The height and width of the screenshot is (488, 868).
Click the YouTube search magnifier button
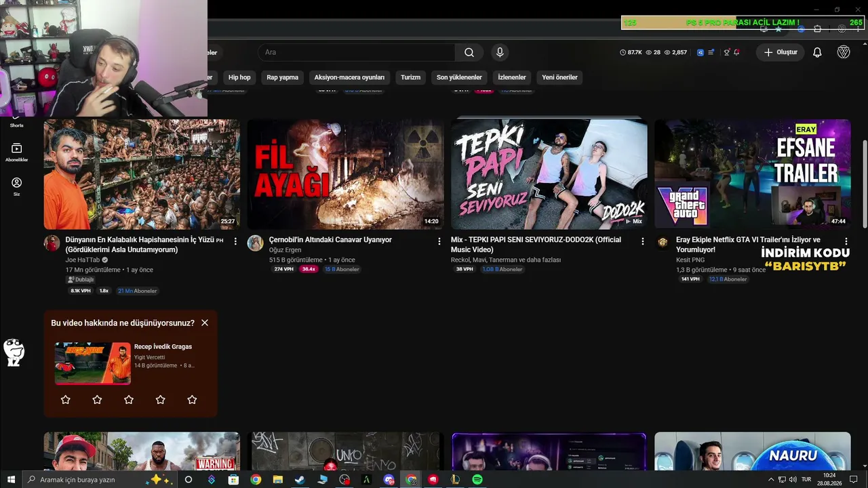click(469, 52)
